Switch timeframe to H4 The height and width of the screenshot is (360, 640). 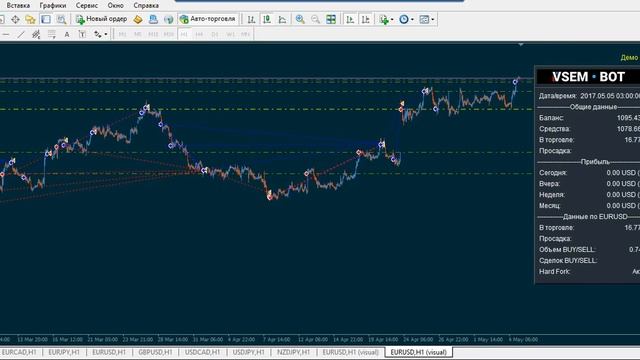coord(199,35)
